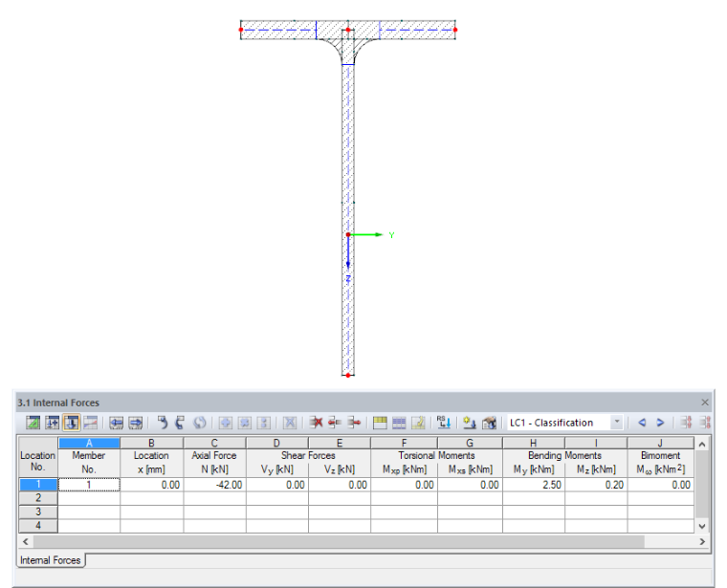Click the My bending moment cell 2.50
Viewport: 727px width, 588px height.
click(x=534, y=485)
